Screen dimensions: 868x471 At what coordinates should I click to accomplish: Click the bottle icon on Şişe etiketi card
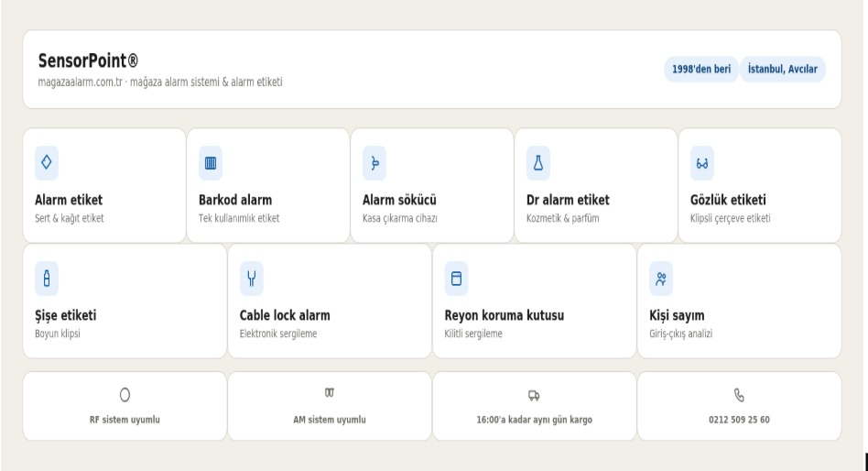(x=47, y=279)
